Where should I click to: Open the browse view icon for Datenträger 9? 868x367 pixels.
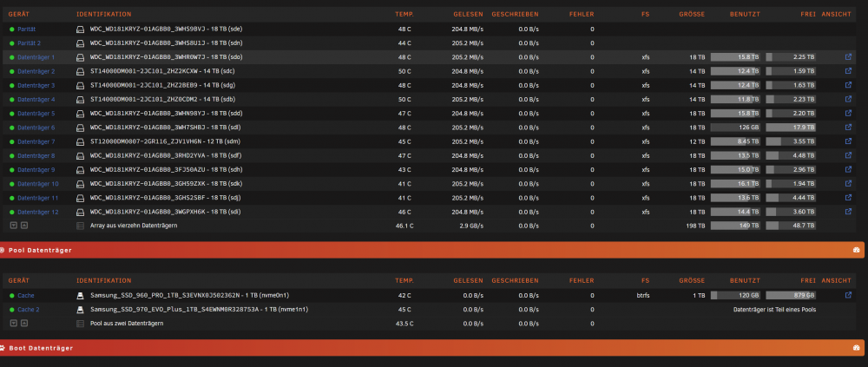(848, 169)
